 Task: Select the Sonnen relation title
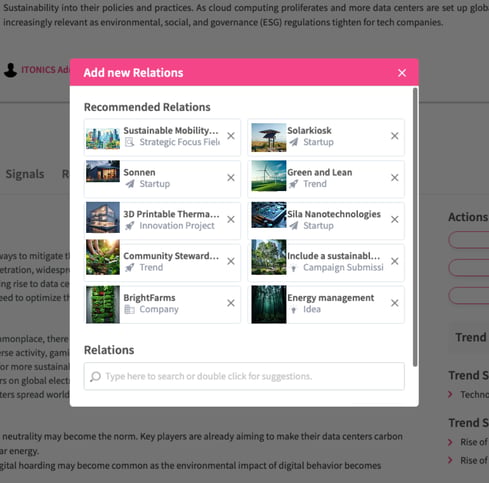tap(139, 172)
